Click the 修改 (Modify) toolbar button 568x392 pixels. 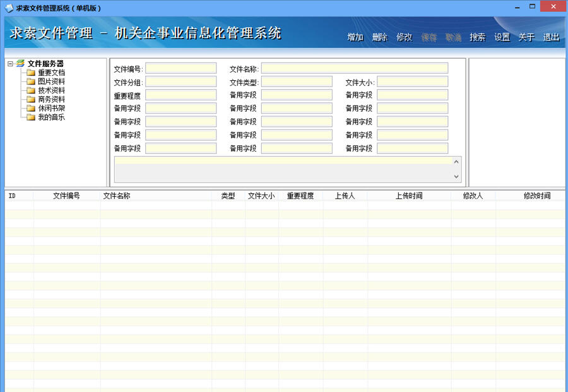(x=404, y=37)
